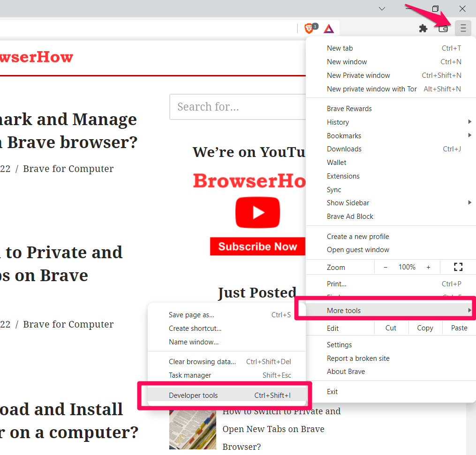Click Copy in the Edit row

(x=425, y=328)
